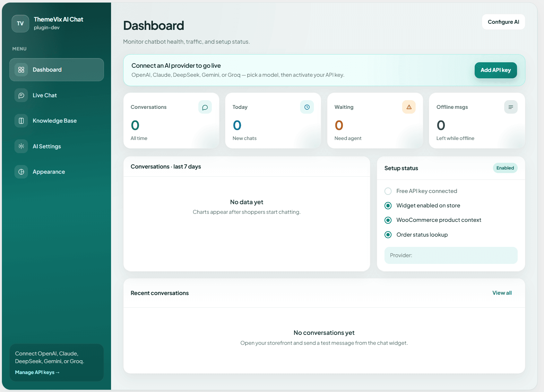Screen dimensions: 544x392
Task: Open the Manage API keys link
Action: coord(37,372)
